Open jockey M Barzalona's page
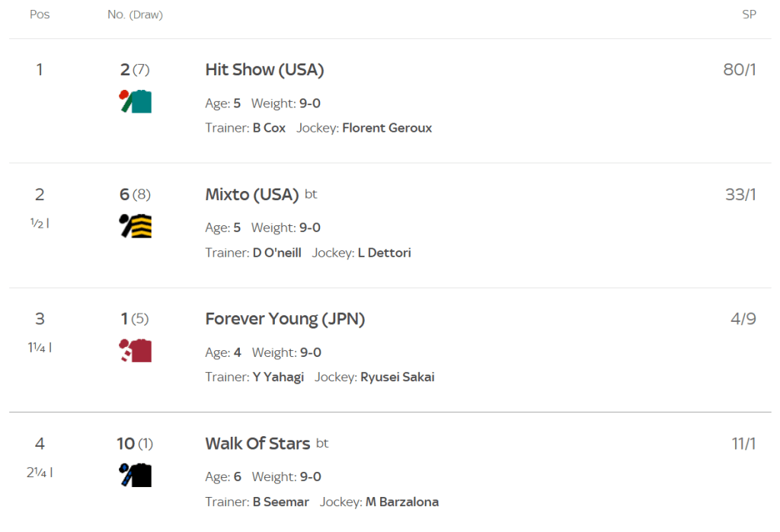Image resolution: width=780 pixels, height=532 pixels. tap(401, 502)
